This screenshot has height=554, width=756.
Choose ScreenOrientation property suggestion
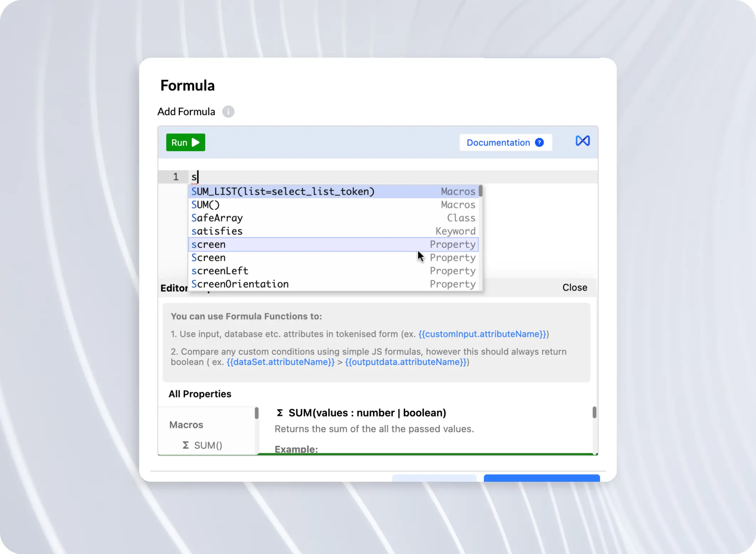click(x=240, y=284)
